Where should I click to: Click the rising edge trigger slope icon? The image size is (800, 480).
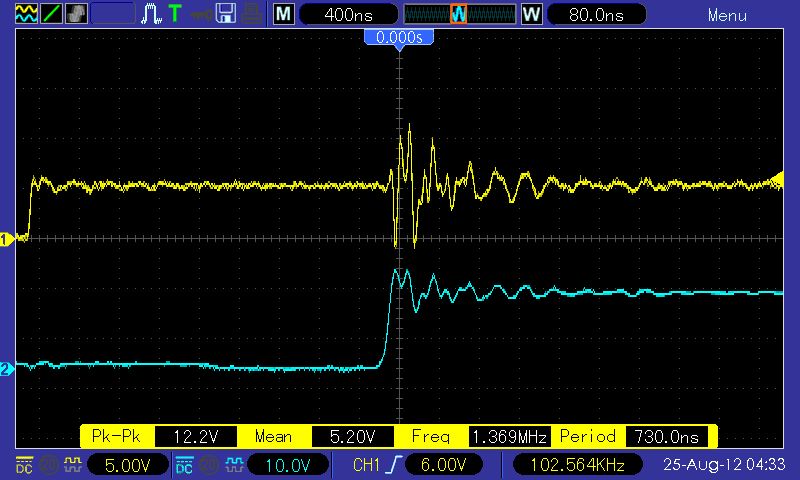click(395, 465)
